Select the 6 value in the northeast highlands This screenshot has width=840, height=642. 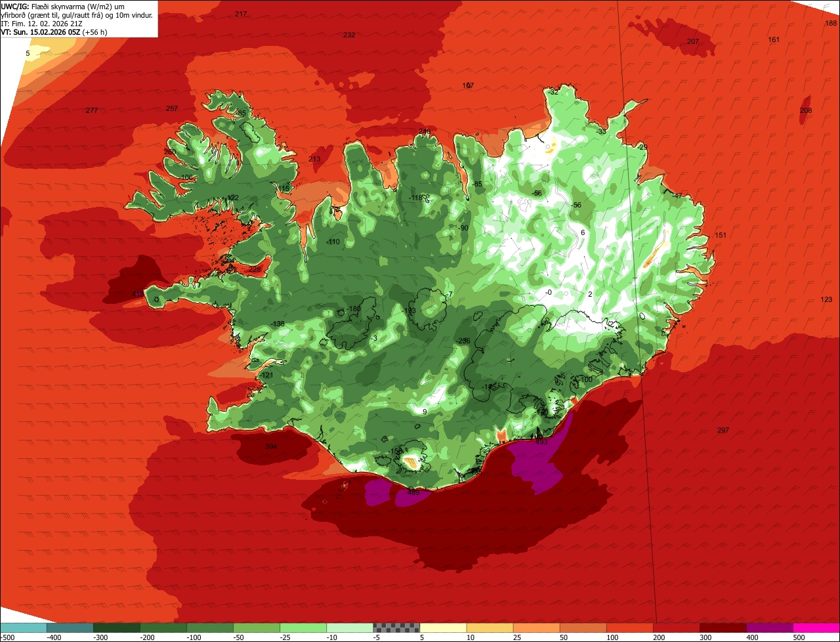coord(583,232)
